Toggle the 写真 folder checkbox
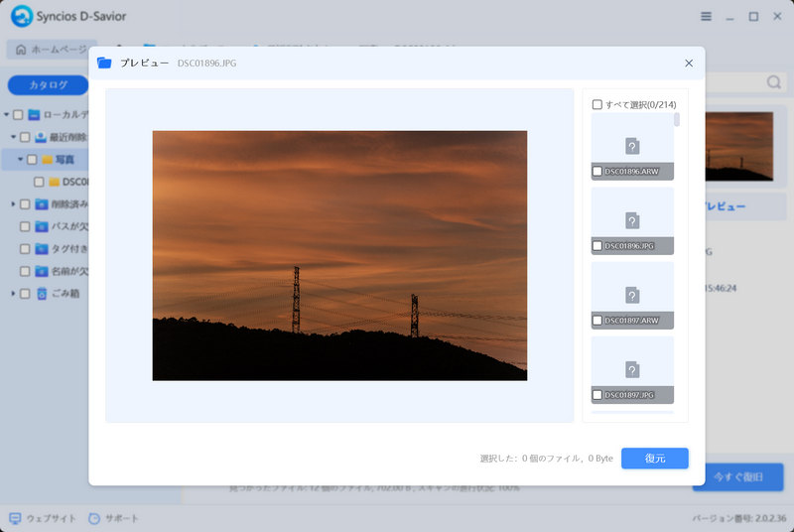This screenshot has height=532, width=794. click(32, 159)
